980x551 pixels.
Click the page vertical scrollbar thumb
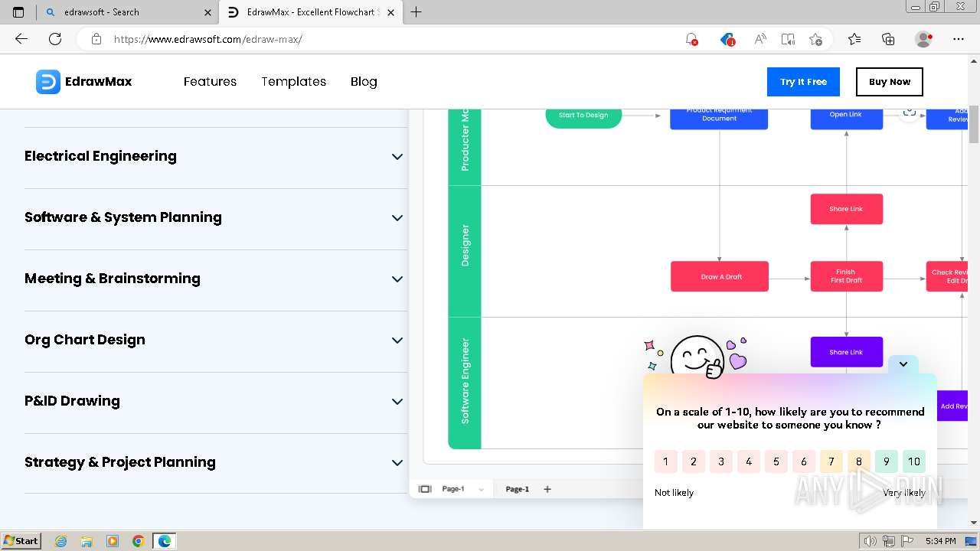pyautogui.click(x=974, y=125)
